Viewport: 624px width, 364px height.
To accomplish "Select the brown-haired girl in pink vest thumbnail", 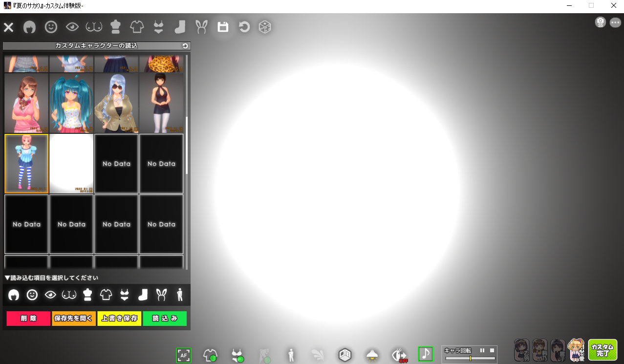I will point(26,103).
